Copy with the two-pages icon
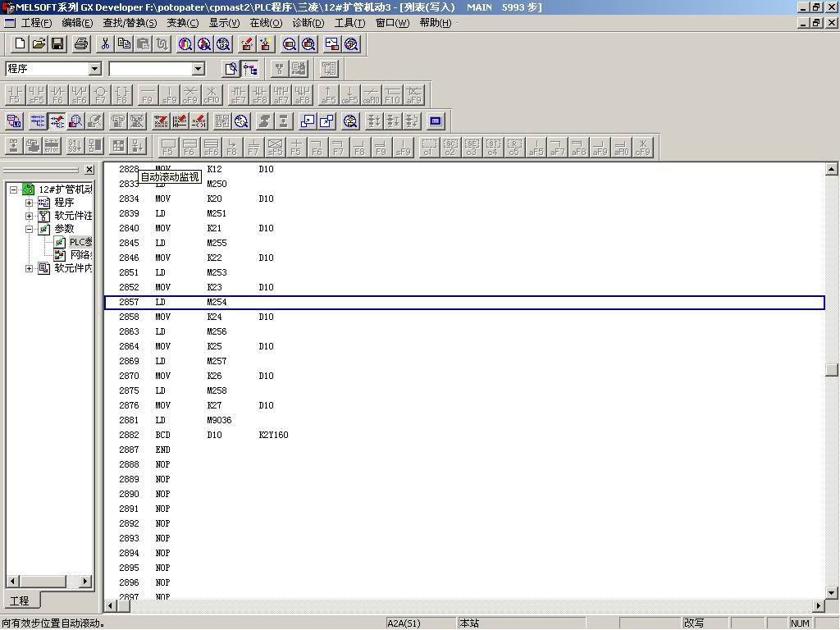This screenshot has width=840, height=630. click(x=124, y=44)
